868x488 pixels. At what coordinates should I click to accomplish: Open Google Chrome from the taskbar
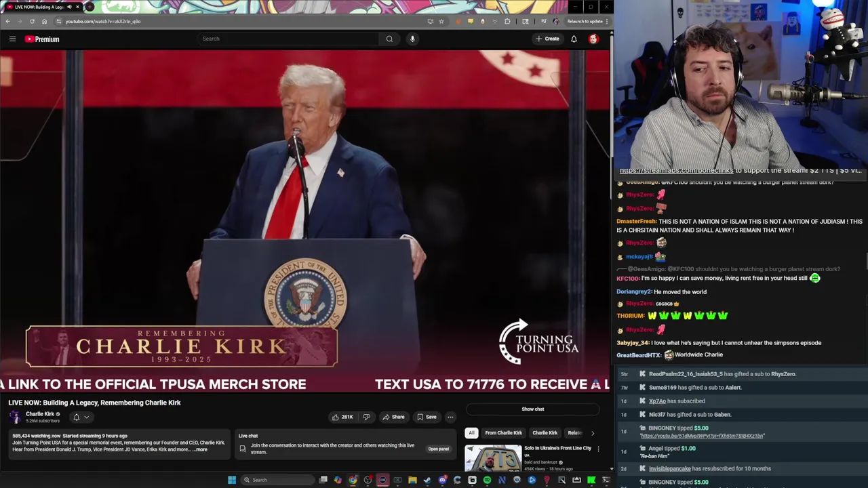click(x=353, y=480)
